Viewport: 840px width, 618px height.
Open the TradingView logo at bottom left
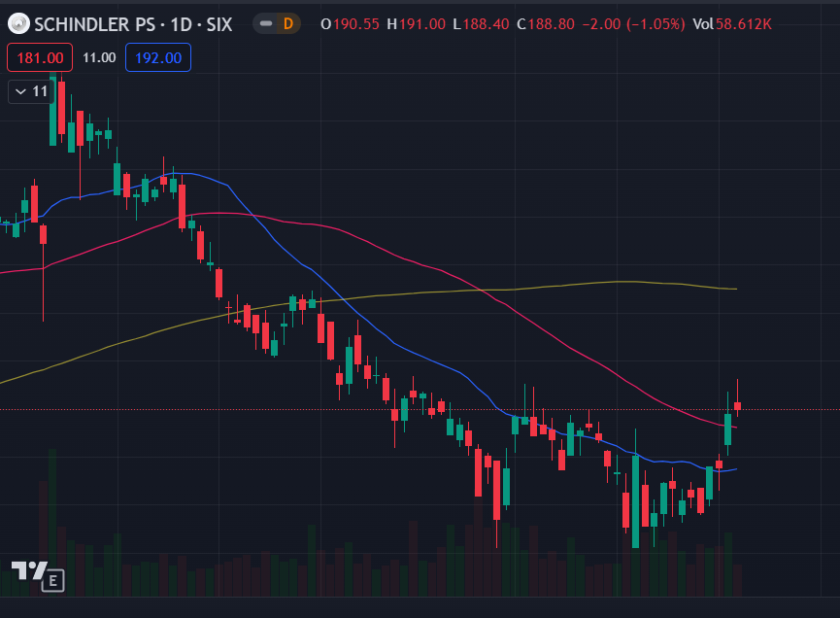29,571
